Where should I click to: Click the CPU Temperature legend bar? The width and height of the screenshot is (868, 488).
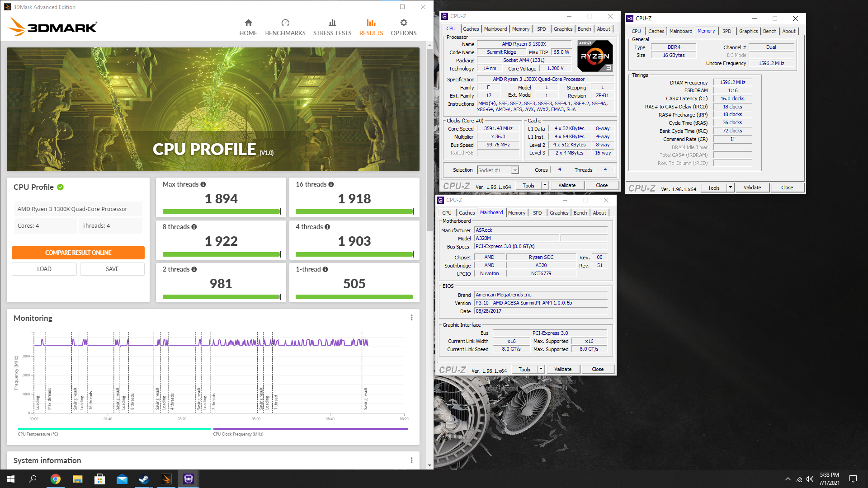tap(114, 429)
